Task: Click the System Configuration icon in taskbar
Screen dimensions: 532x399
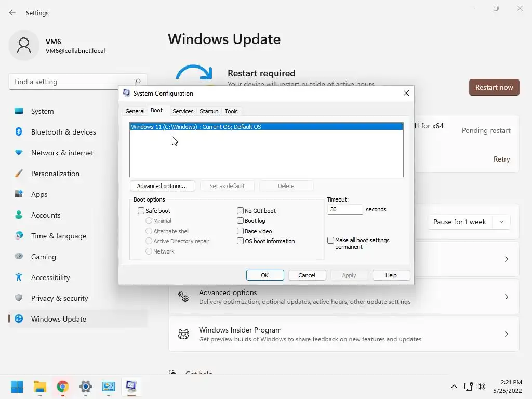Action: tap(131, 387)
